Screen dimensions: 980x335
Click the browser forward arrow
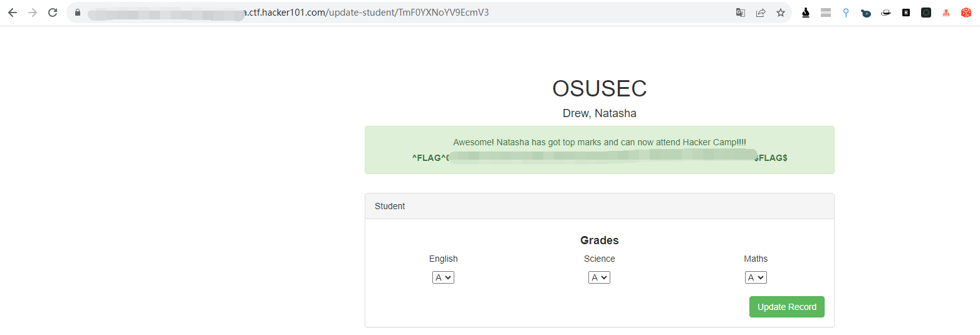point(33,13)
